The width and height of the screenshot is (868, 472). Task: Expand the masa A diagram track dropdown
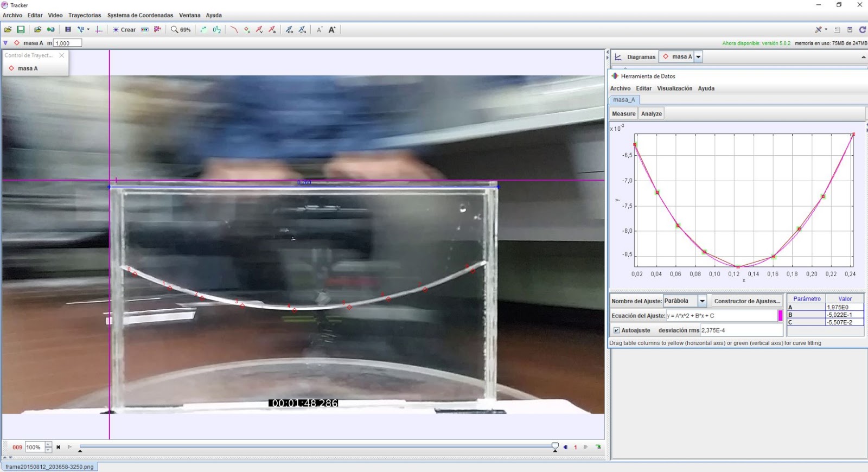click(x=698, y=57)
